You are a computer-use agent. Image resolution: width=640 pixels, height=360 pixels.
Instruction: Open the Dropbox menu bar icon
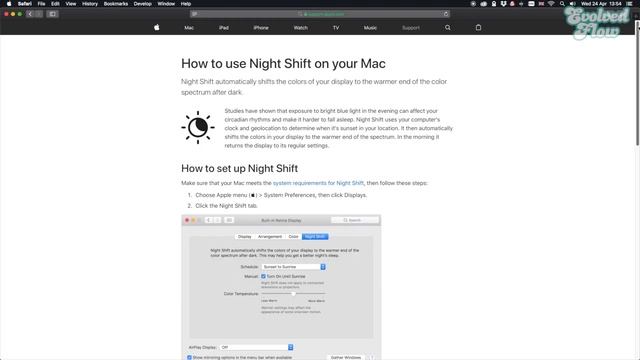pyautogui.click(x=503, y=4)
